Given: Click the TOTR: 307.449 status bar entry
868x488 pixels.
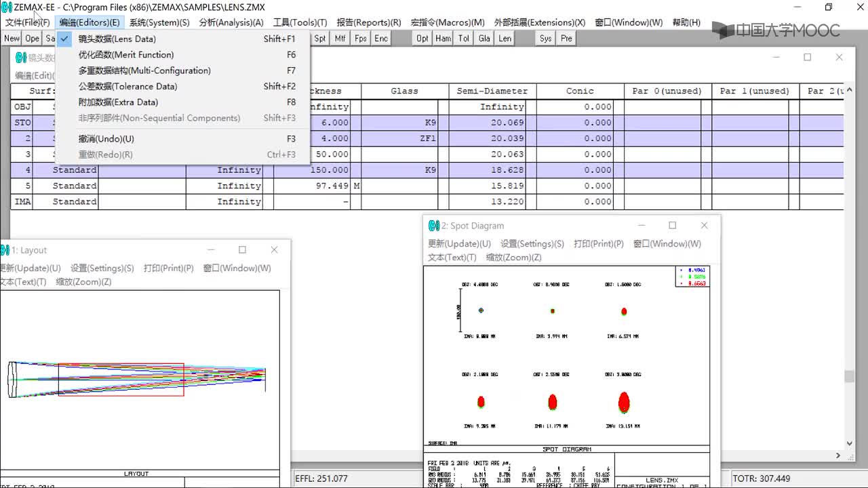Looking at the screenshot, I should [x=761, y=479].
